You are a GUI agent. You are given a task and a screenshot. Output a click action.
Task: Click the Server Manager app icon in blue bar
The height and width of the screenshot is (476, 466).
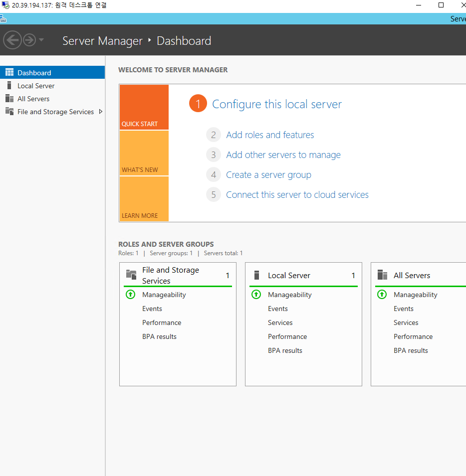tap(3, 19)
